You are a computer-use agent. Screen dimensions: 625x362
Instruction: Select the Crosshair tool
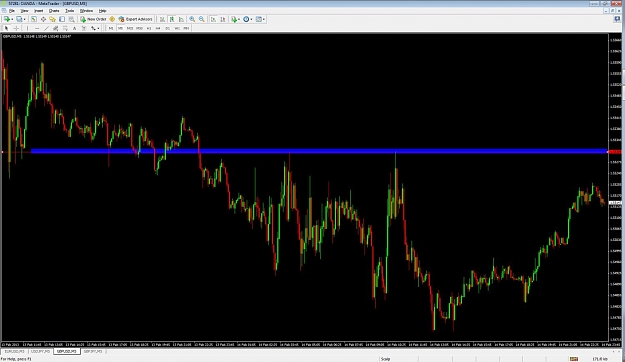pos(16,28)
